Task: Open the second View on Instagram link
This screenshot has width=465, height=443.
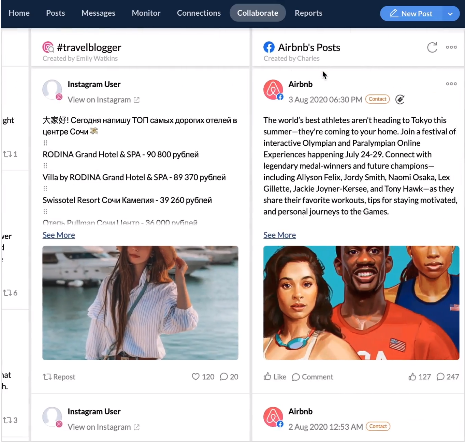Action: pyautogui.click(x=103, y=427)
